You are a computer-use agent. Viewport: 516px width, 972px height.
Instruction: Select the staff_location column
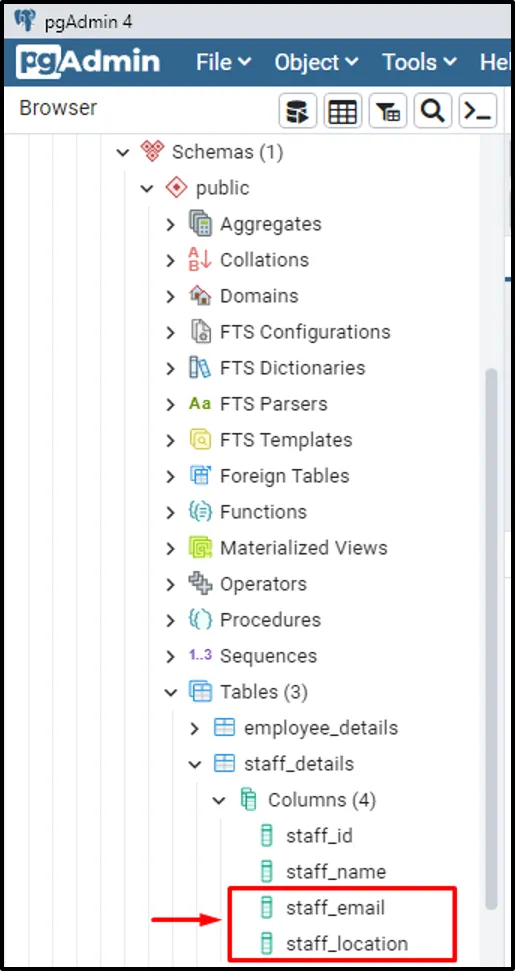(347, 944)
